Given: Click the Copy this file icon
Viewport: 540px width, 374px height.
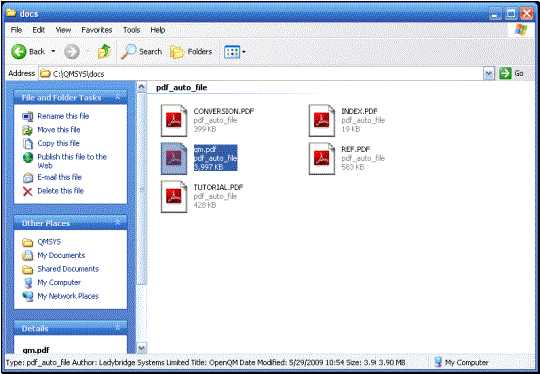Looking at the screenshot, I should (28, 143).
